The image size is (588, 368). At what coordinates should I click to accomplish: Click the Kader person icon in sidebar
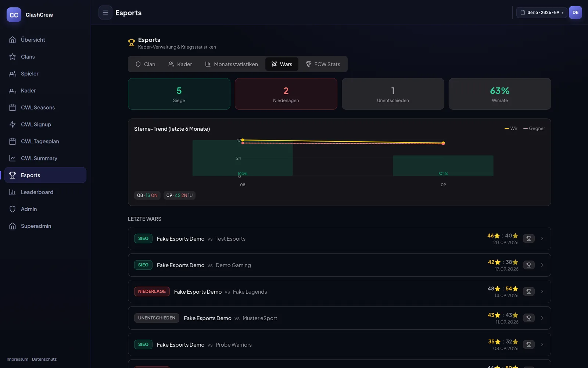tap(12, 91)
